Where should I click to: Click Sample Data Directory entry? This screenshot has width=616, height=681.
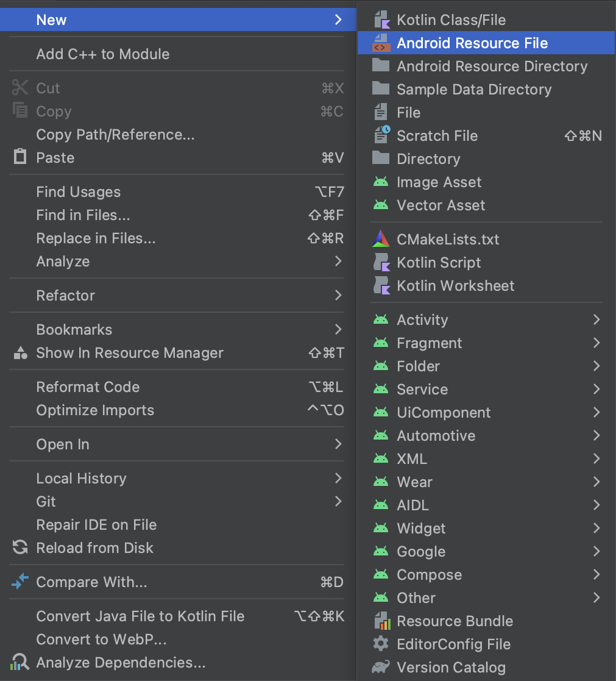coord(473,90)
